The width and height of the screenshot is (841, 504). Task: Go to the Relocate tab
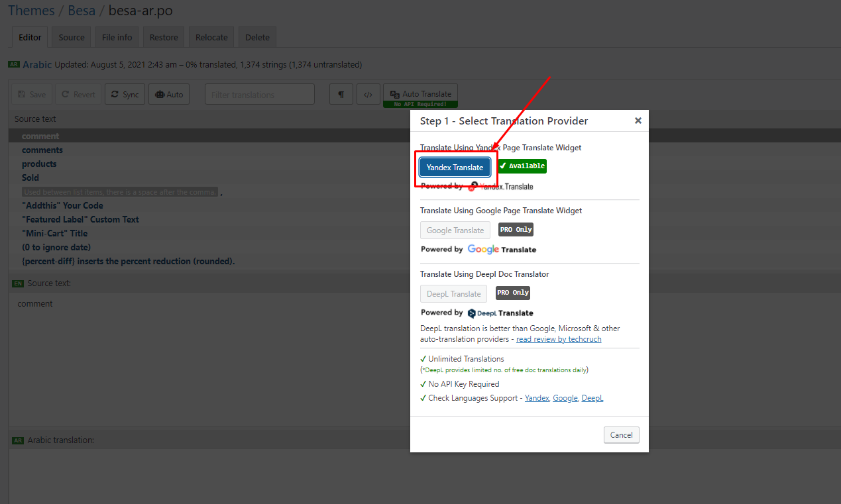211,38
